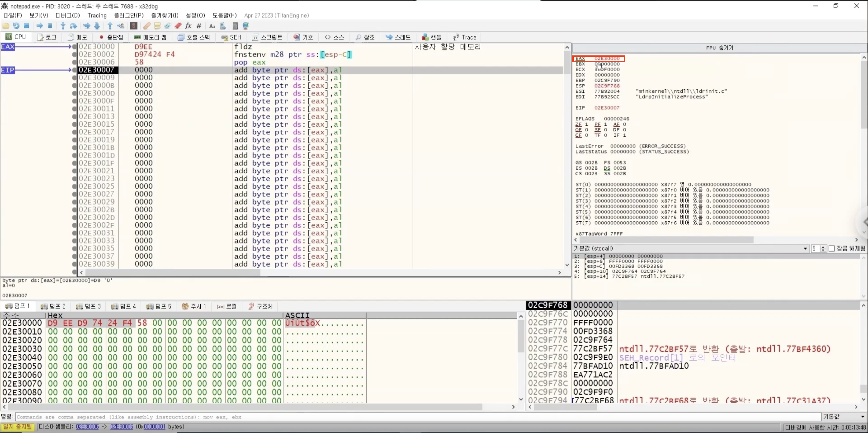Click the FPU 숨기기 button
The height and width of the screenshot is (433, 868).
[x=719, y=48]
